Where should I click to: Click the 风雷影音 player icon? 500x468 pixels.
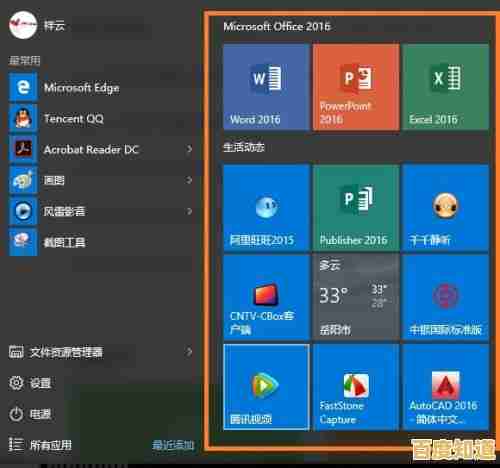coord(23,211)
